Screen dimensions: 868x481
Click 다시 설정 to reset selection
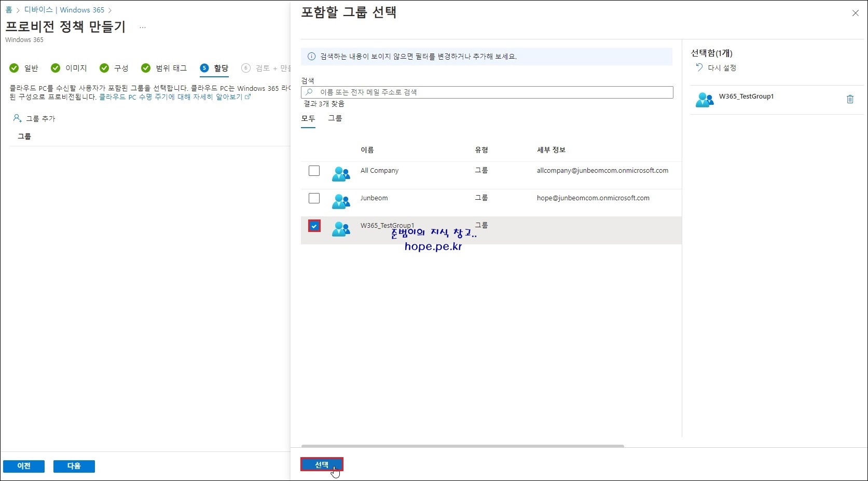[x=722, y=68]
